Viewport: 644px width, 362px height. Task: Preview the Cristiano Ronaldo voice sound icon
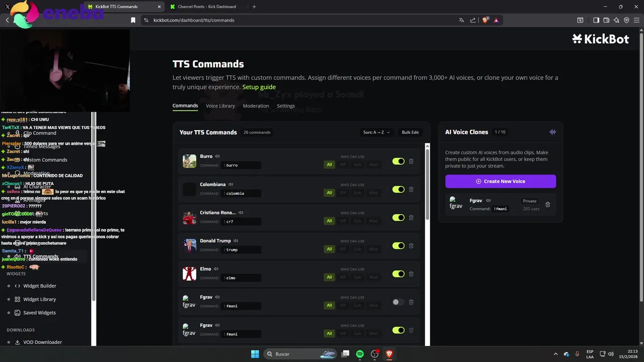coord(240,213)
